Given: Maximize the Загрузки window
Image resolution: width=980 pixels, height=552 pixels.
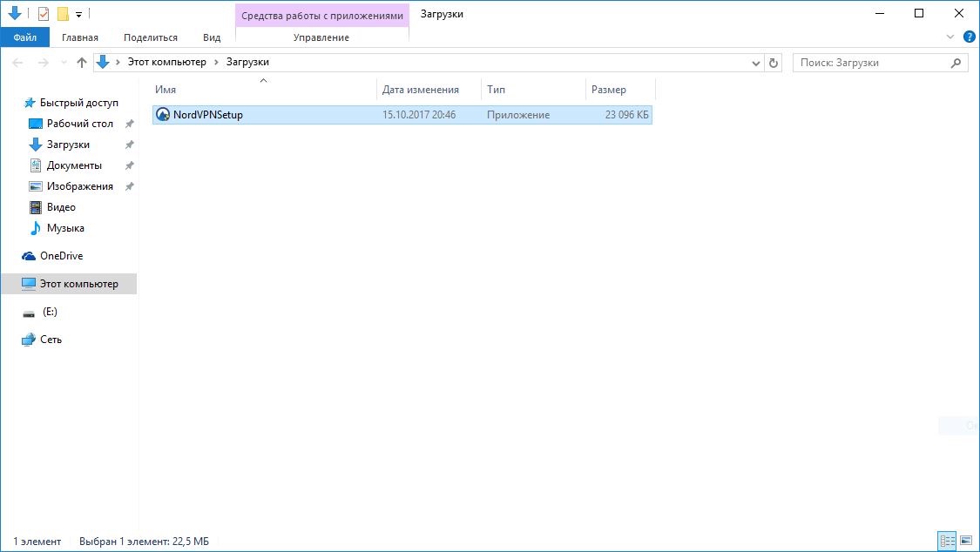Looking at the screenshot, I should coord(919,13).
